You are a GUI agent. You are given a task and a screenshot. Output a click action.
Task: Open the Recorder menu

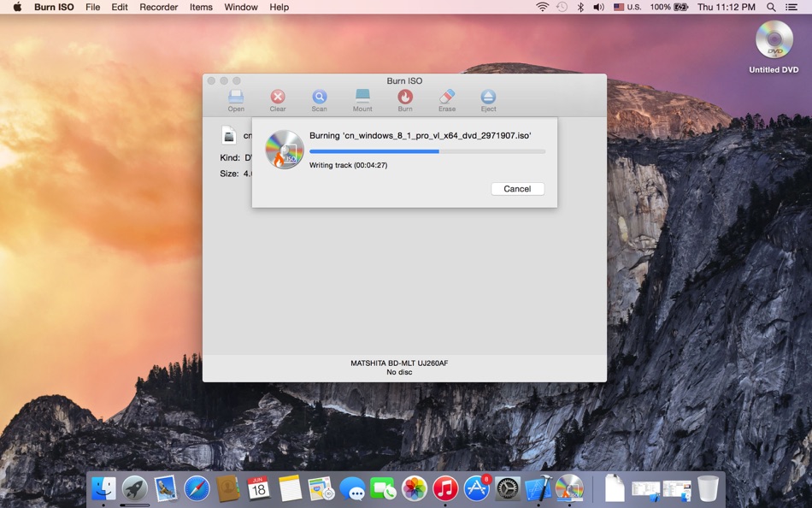coord(158,7)
